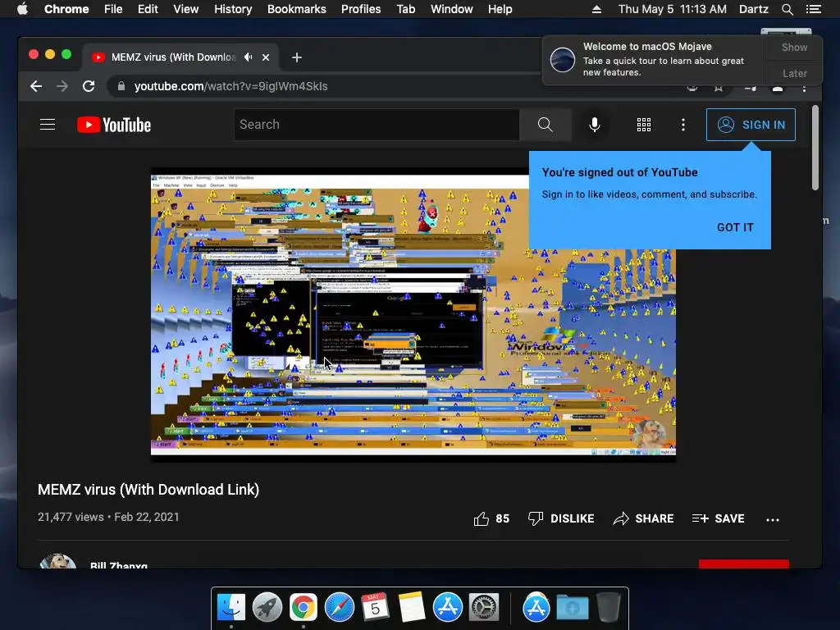Open the Bill Zhanxg channel name
The height and width of the screenshot is (630, 840).
coord(118,564)
